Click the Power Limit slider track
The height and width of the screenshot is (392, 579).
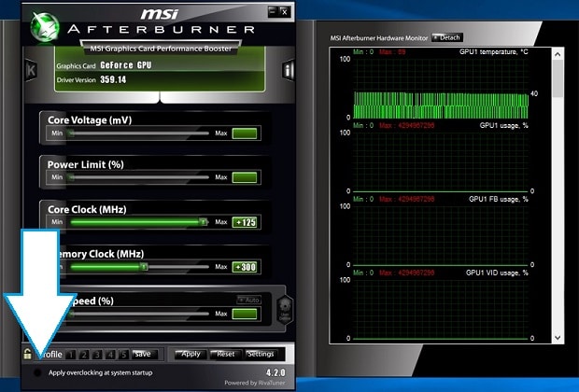pyautogui.click(x=139, y=177)
